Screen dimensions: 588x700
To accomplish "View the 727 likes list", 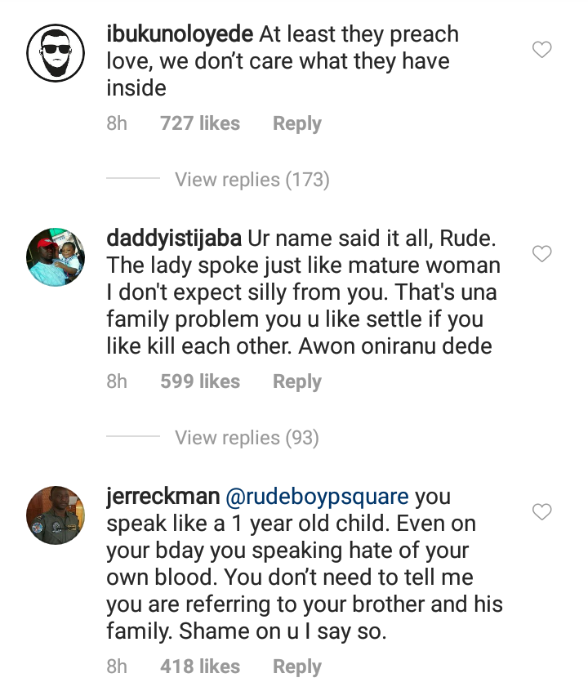I will tap(200, 124).
